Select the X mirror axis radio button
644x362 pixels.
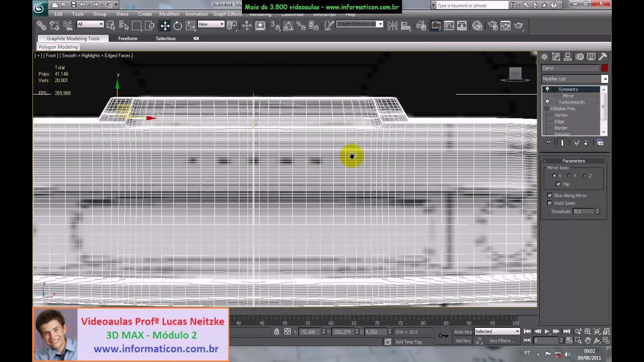(554, 175)
